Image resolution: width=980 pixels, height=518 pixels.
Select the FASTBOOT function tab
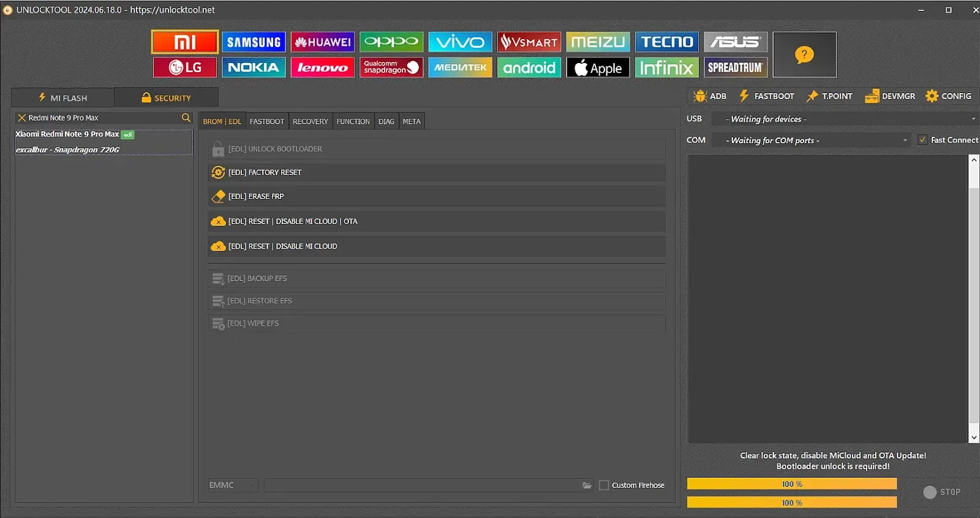tap(267, 121)
